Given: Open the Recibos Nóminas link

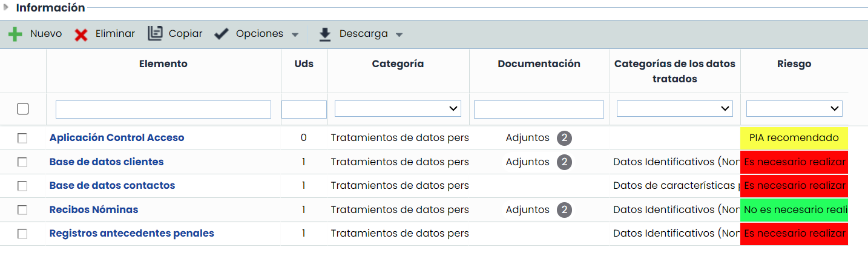Looking at the screenshot, I should (94, 210).
